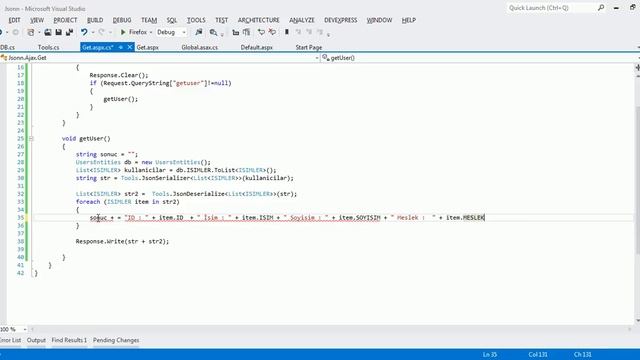Show the Pending Changes panel
640x360 pixels.
pyautogui.click(x=116, y=340)
